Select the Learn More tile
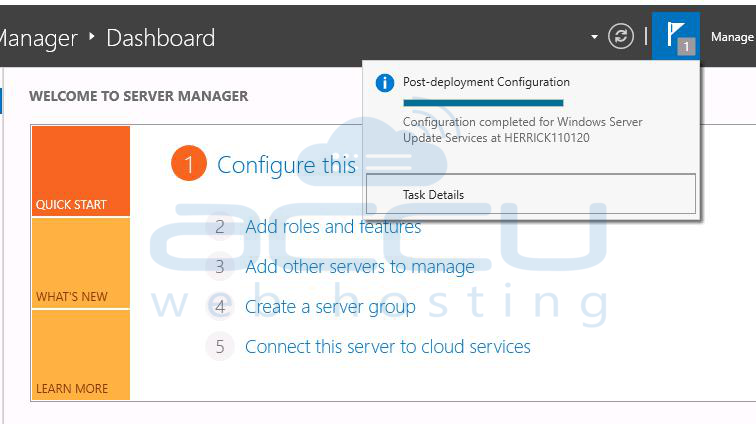756x424 pixels. (x=81, y=355)
